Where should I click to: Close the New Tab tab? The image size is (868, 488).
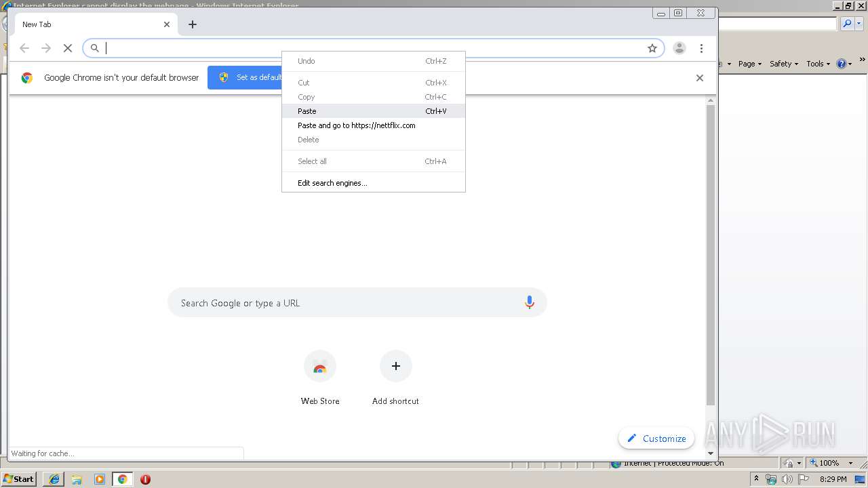click(167, 24)
